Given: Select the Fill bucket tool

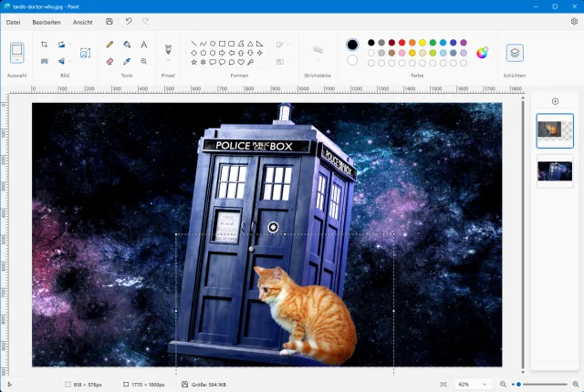Looking at the screenshot, I should [127, 45].
